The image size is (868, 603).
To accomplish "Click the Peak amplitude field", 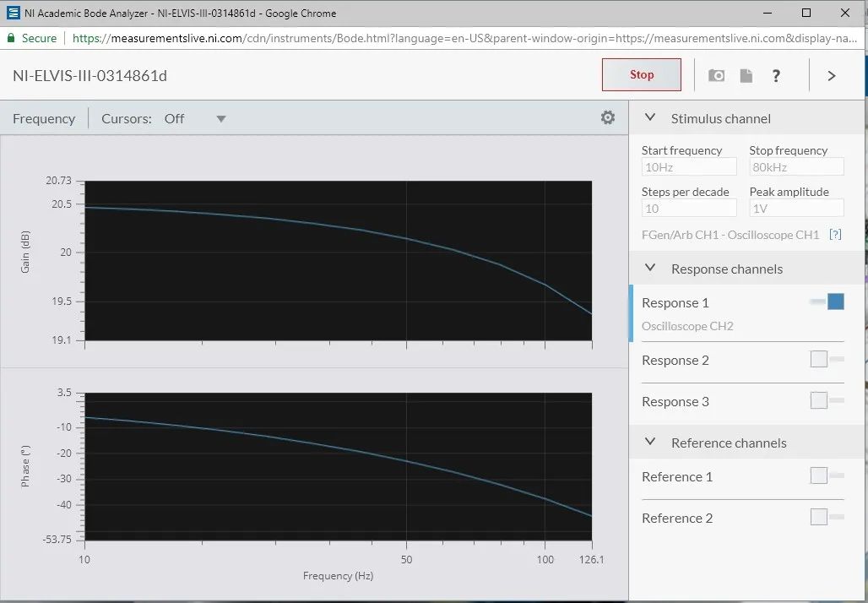I will coord(796,209).
